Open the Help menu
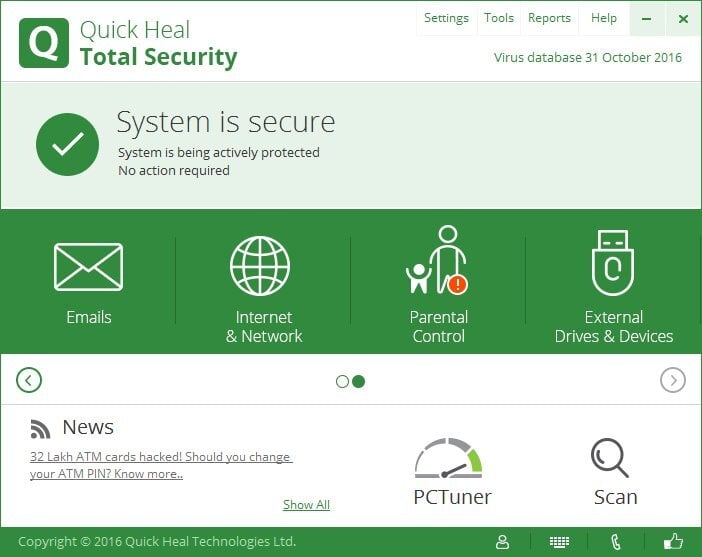702x557 pixels. (604, 18)
